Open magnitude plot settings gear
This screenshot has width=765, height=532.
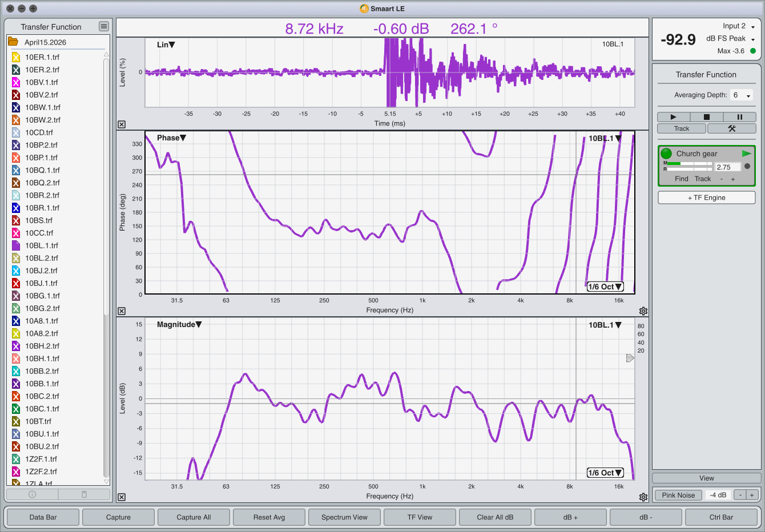tap(643, 497)
